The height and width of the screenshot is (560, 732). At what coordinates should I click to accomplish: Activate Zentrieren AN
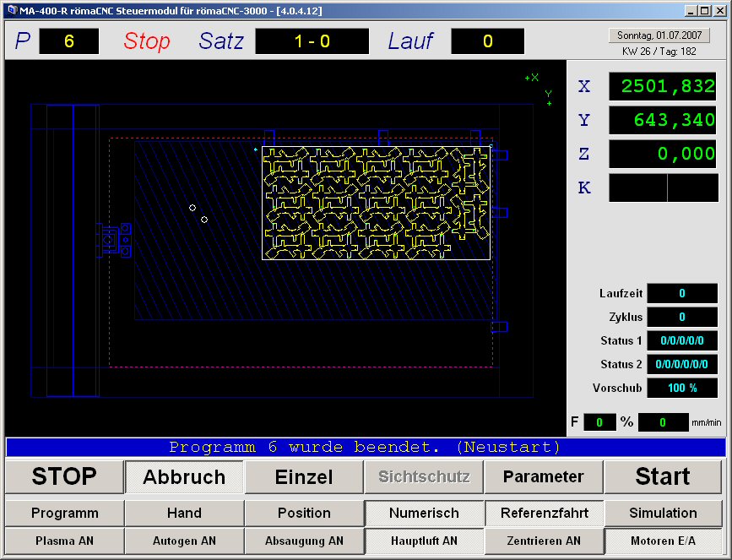pos(543,541)
